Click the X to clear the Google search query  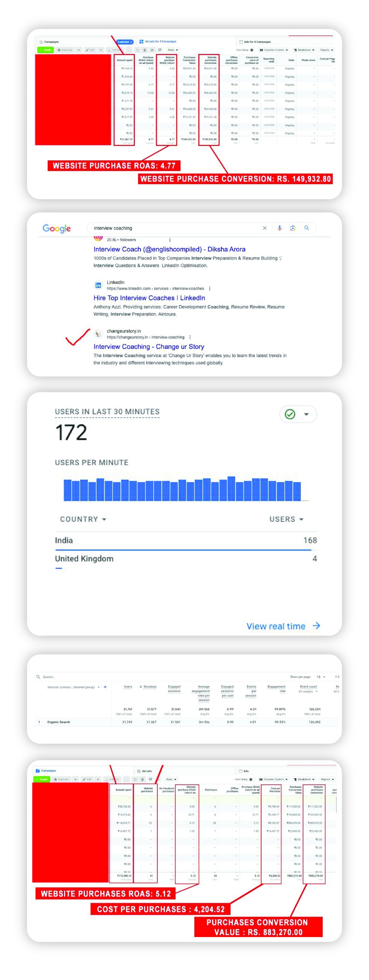point(265,228)
